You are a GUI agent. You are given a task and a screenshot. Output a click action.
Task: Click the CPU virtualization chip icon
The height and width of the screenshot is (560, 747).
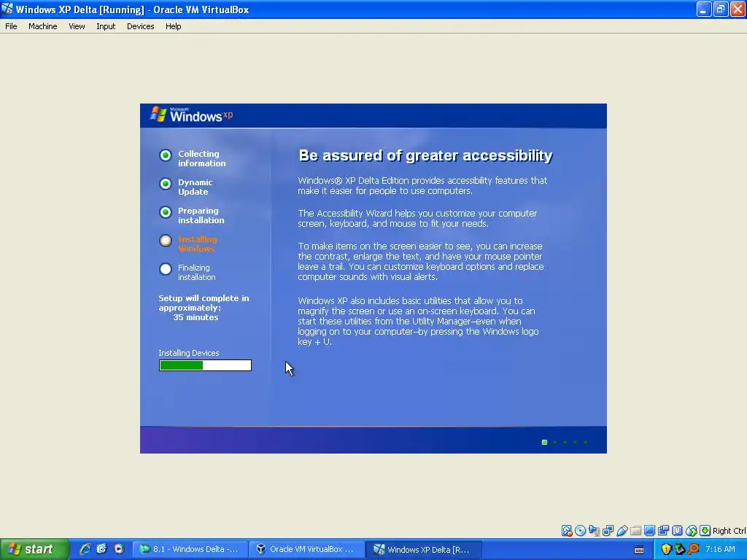pyautogui.click(x=677, y=531)
